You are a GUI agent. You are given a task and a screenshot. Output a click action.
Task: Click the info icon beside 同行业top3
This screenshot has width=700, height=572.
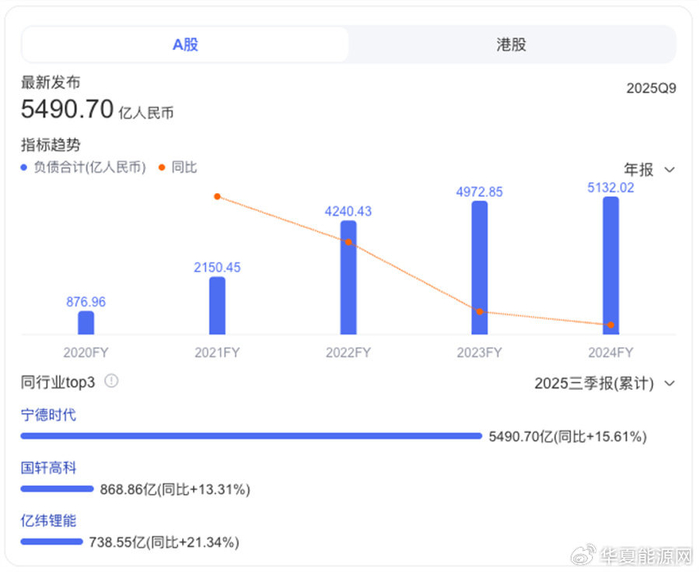111,381
